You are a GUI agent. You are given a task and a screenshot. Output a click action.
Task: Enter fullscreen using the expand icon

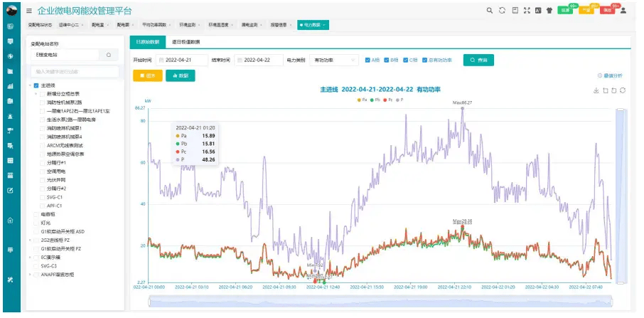tap(527, 11)
